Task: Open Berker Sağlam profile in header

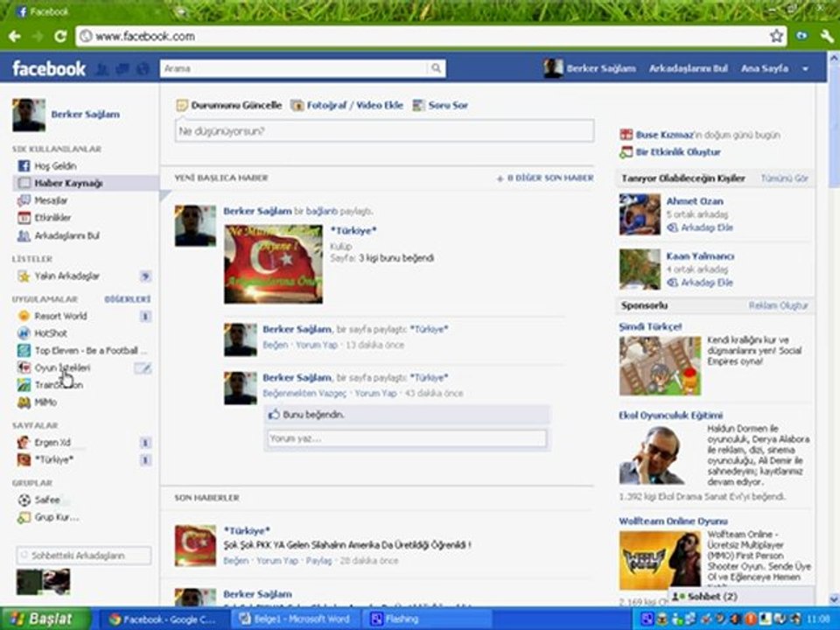Action: [x=601, y=68]
